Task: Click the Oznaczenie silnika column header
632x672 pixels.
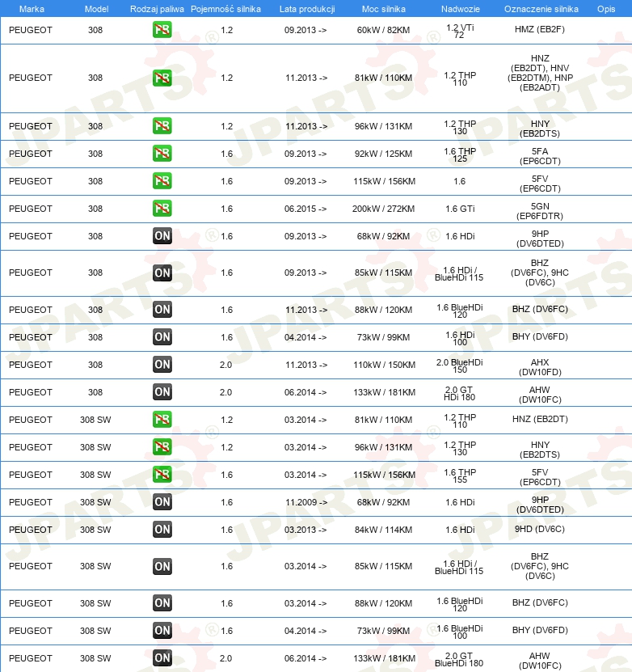Action: tap(541, 9)
